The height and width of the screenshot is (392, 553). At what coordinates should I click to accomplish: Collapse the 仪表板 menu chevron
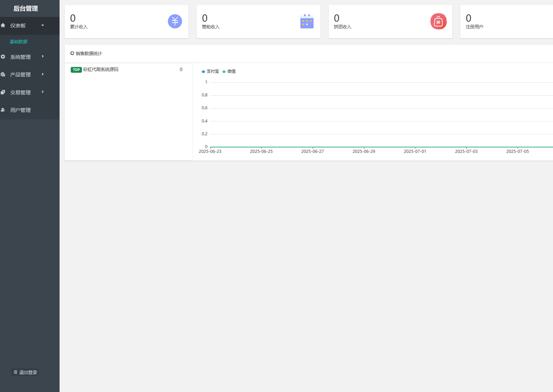click(43, 25)
